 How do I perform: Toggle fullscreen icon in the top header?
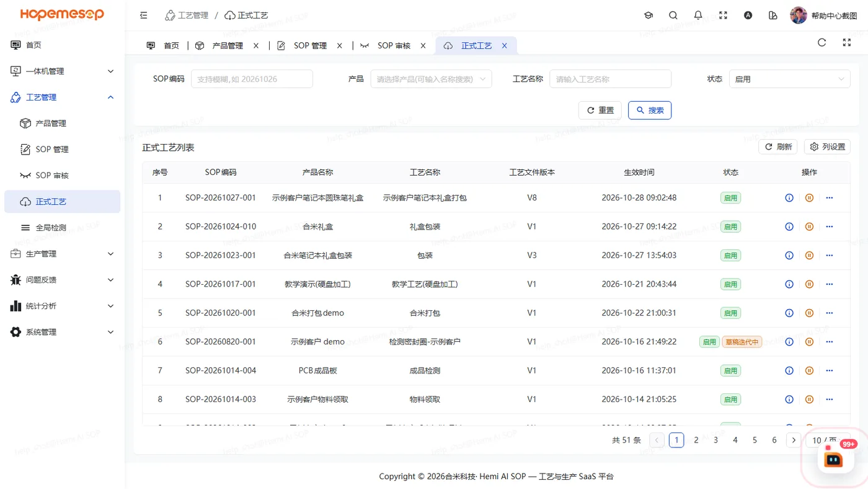(723, 16)
